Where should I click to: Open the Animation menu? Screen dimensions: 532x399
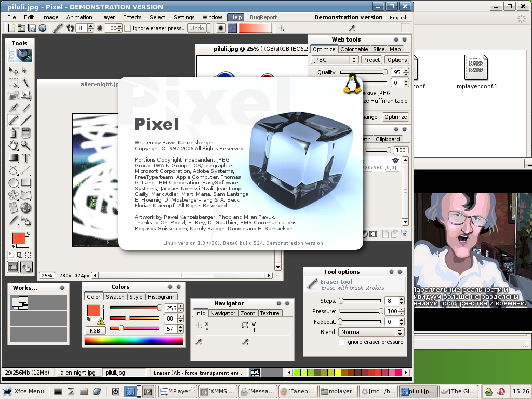click(x=79, y=17)
